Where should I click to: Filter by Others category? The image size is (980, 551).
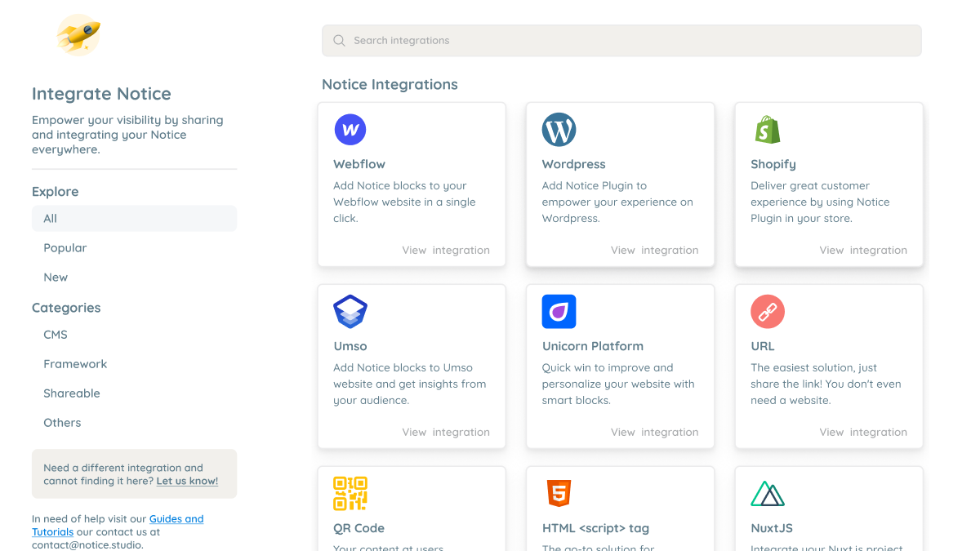(x=134, y=423)
